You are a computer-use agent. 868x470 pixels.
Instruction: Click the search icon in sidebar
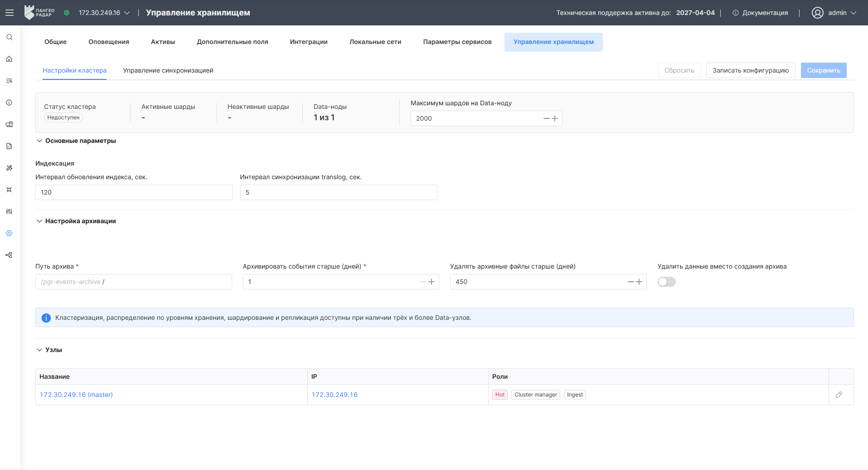click(9, 37)
